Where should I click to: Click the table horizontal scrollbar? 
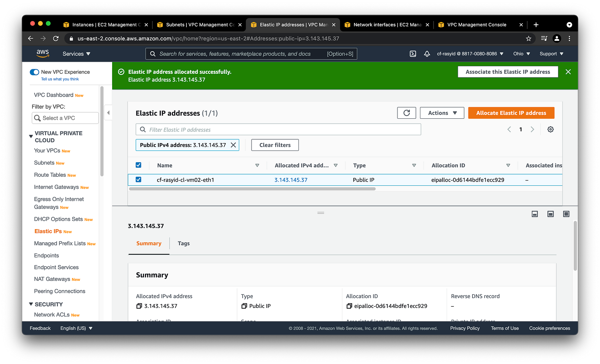pyautogui.click(x=252, y=189)
